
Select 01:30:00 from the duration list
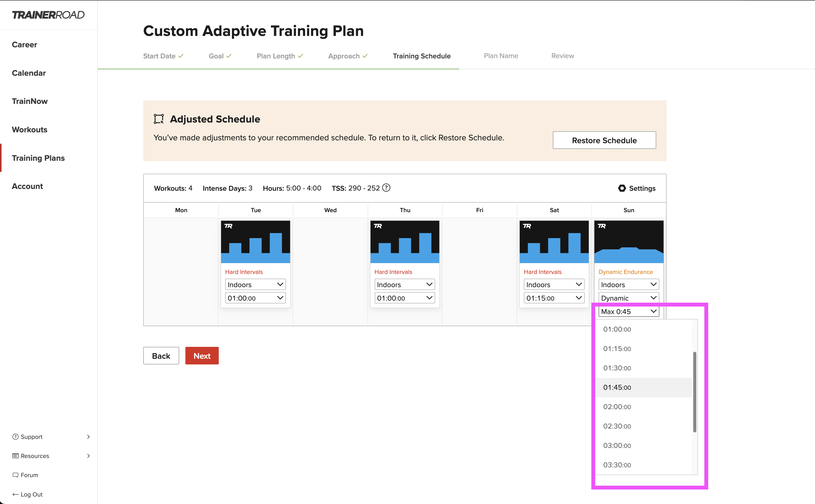[x=644, y=368]
